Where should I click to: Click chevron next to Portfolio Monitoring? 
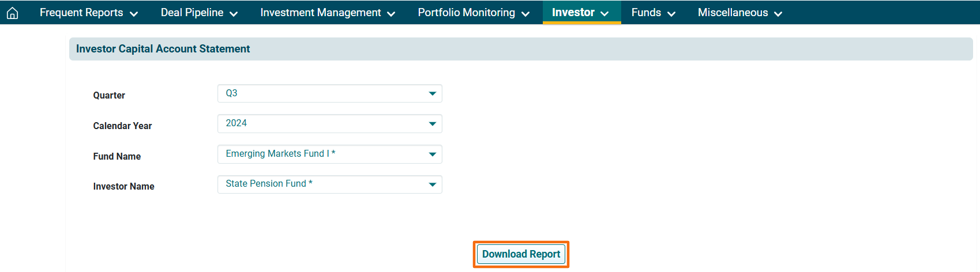click(x=525, y=14)
